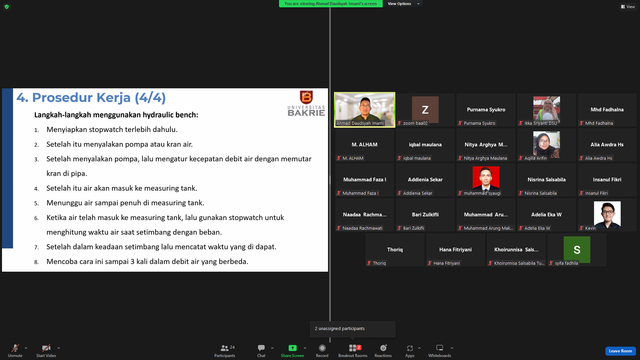Viewport: 640px width, 360px height.
Task: Open the Reactions icon
Action: click(x=383, y=348)
